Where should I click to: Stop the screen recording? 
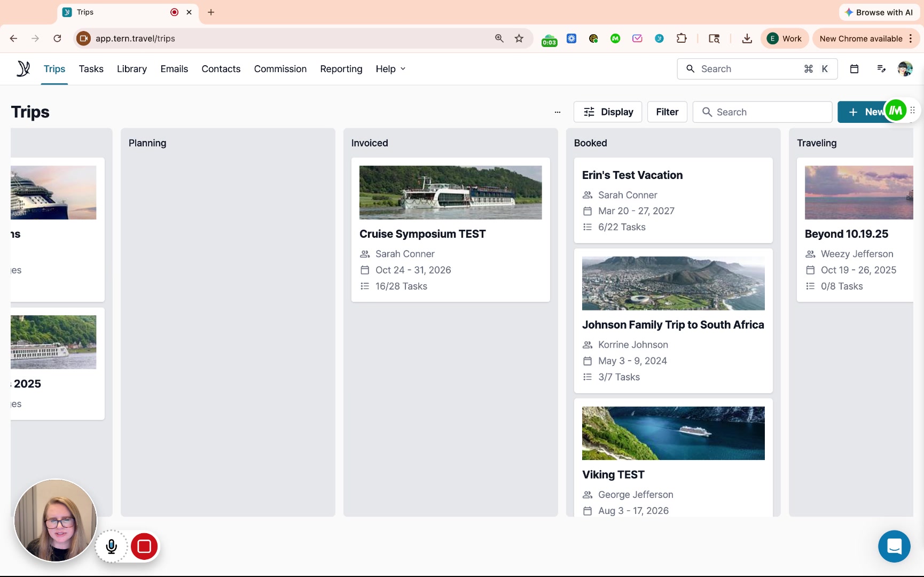[x=144, y=546]
